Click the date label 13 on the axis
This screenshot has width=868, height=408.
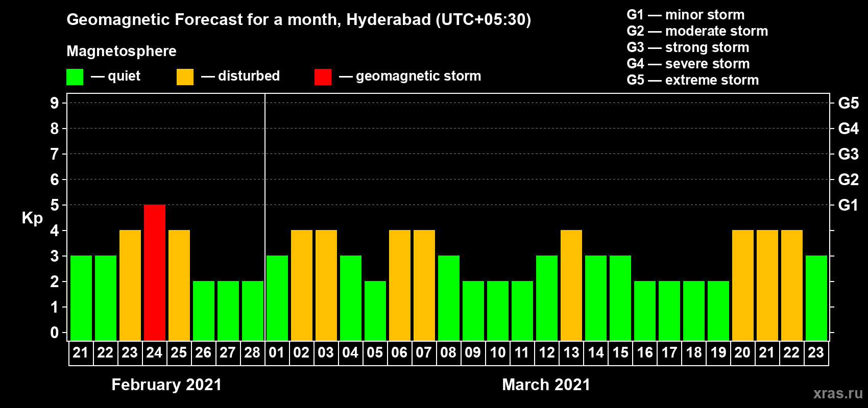(x=571, y=353)
